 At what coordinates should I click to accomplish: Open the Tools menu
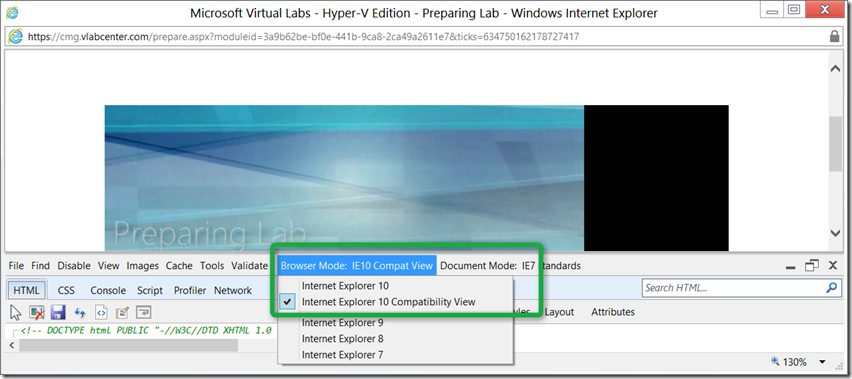212,266
